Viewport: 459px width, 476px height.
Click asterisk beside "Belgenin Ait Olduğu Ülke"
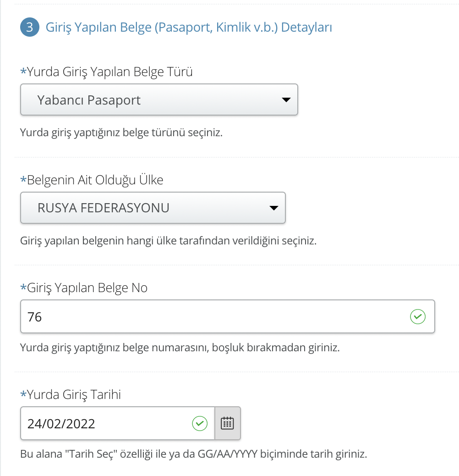[23, 181]
